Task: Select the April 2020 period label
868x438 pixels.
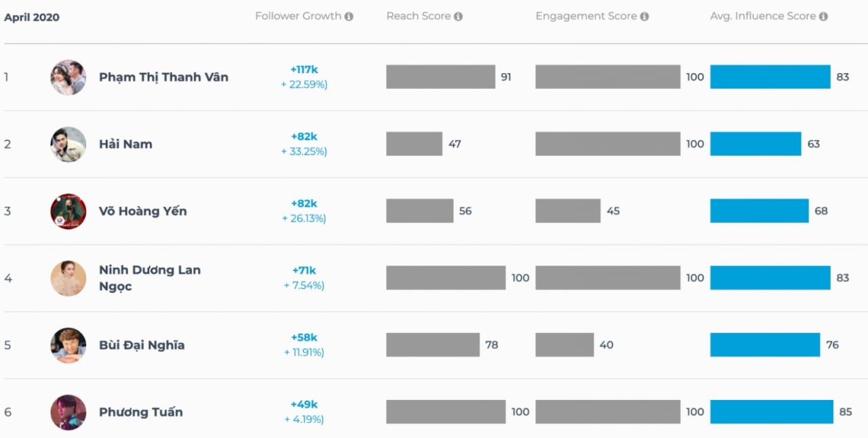Action: [x=32, y=18]
